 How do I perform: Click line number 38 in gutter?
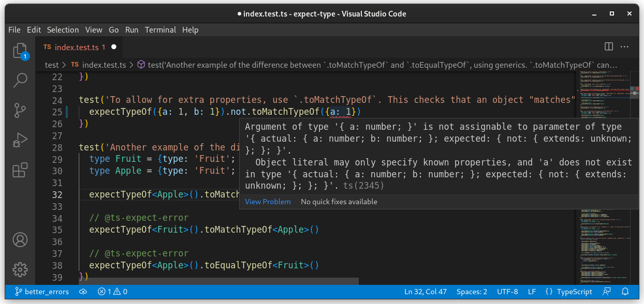[x=57, y=266]
